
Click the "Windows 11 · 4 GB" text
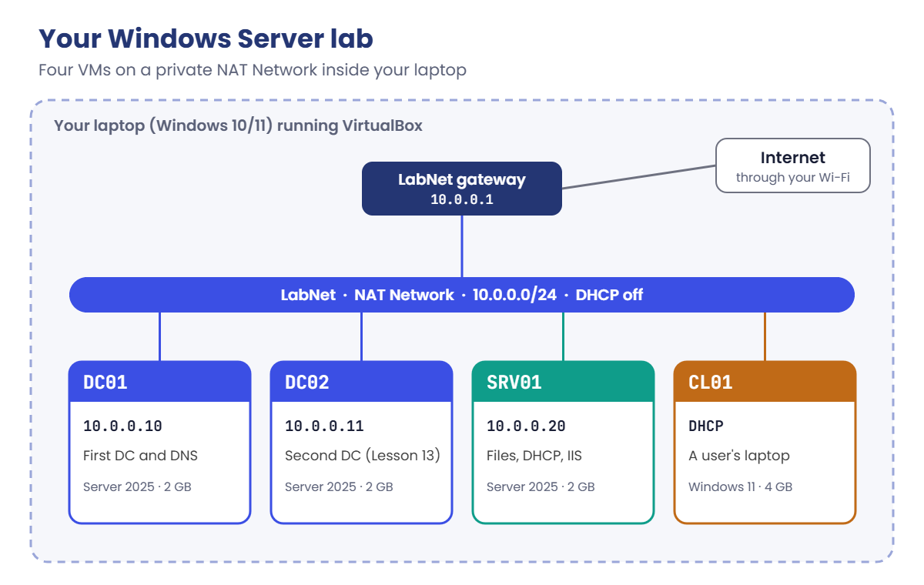[x=741, y=487]
